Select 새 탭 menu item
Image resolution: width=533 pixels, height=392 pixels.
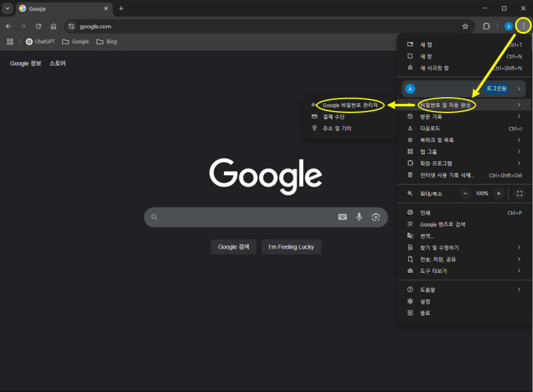(463, 45)
